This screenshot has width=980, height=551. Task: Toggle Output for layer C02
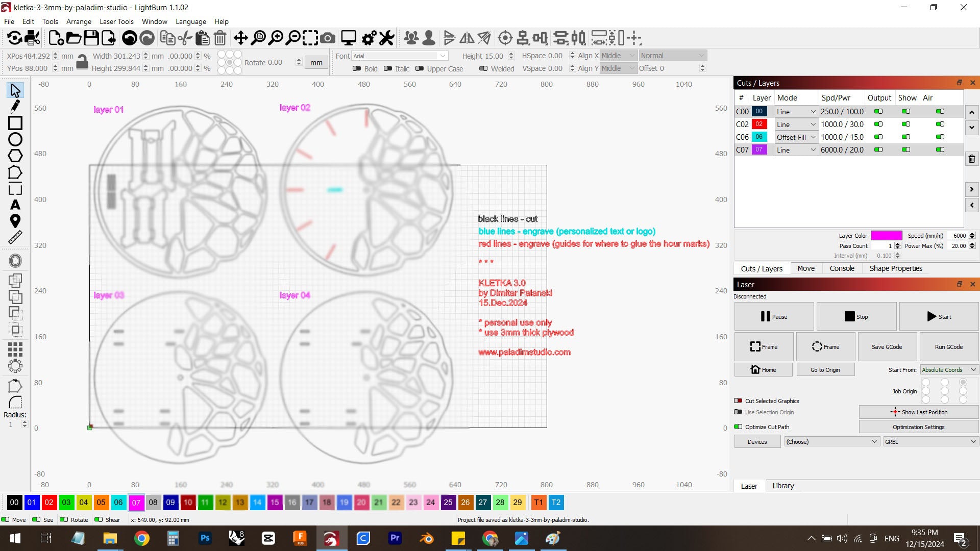(878, 124)
